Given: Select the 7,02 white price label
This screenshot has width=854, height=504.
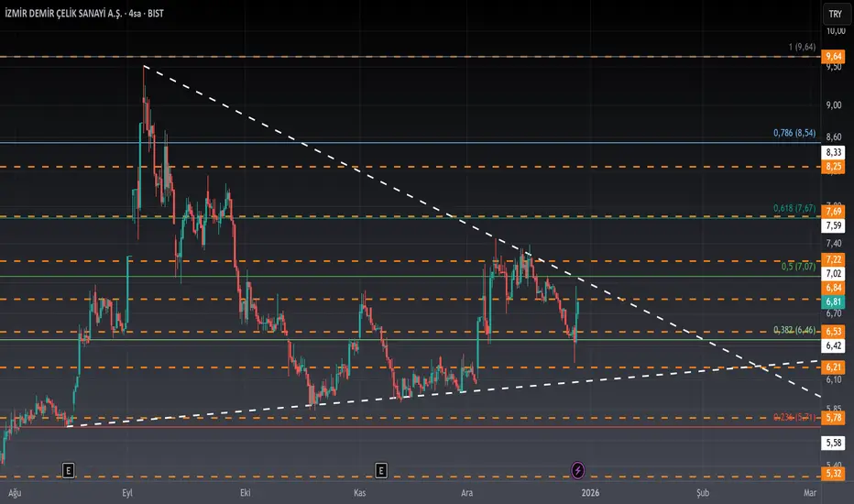Looking at the screenshot, I should tap(833, 273).
